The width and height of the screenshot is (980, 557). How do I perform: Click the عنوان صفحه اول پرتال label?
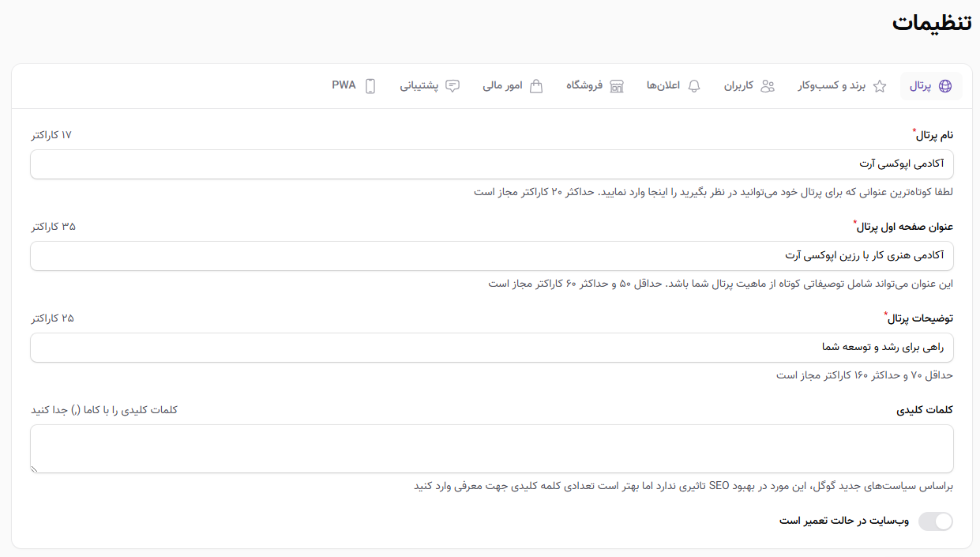(x=905, y=228)
